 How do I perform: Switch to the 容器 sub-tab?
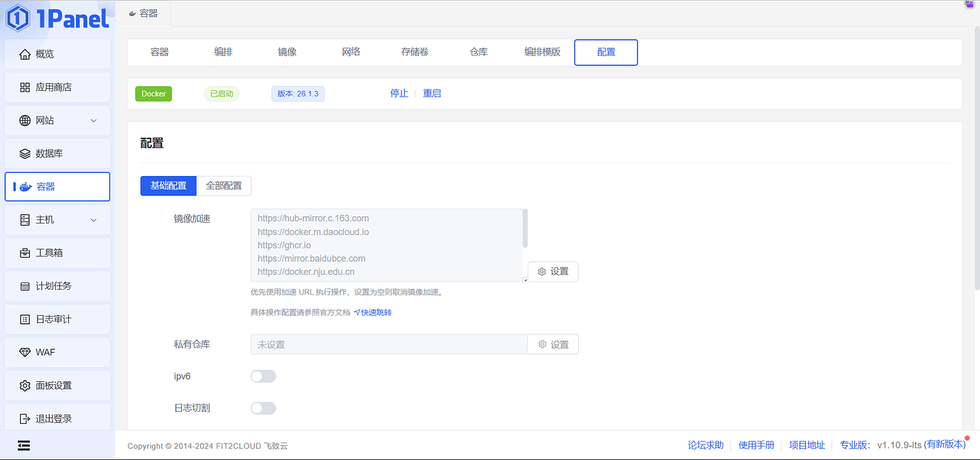[x=160, y=52]
